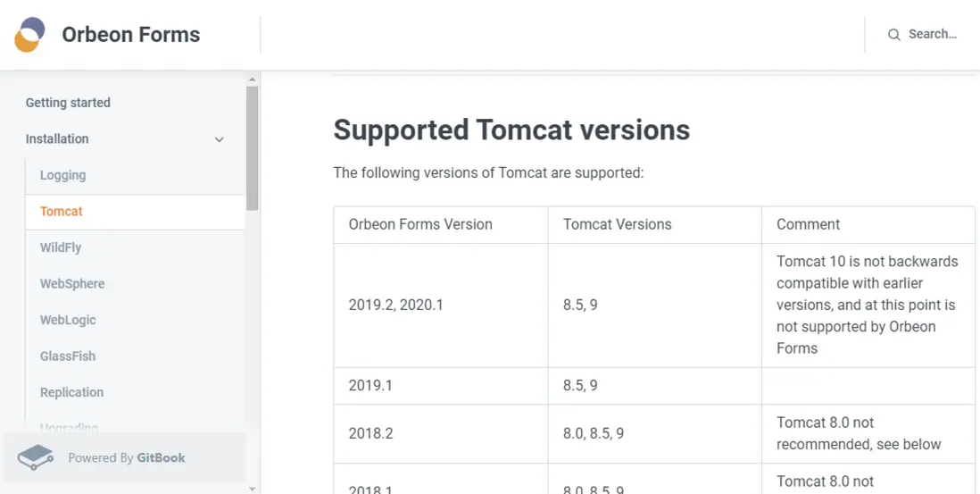Click the sidebar scroll up arrow
This screenshot has height=494, width=980.
[253, 80]
